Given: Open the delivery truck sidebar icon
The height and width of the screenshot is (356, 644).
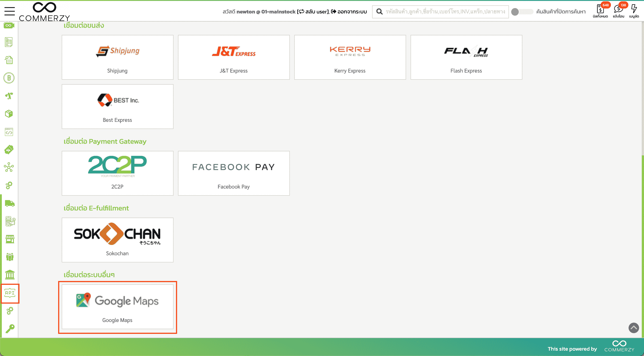Looking at the screenshot, I should (x=10, y=203).
